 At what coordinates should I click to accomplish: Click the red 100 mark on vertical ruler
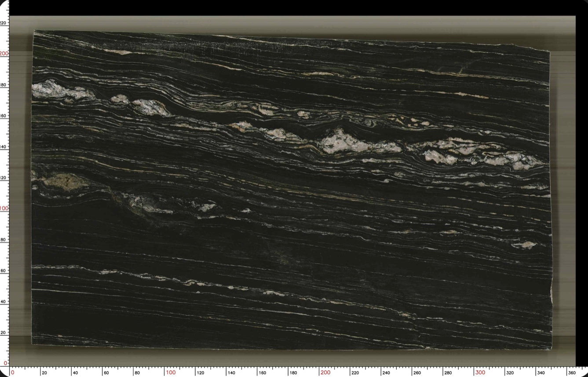tap(4, 209)
